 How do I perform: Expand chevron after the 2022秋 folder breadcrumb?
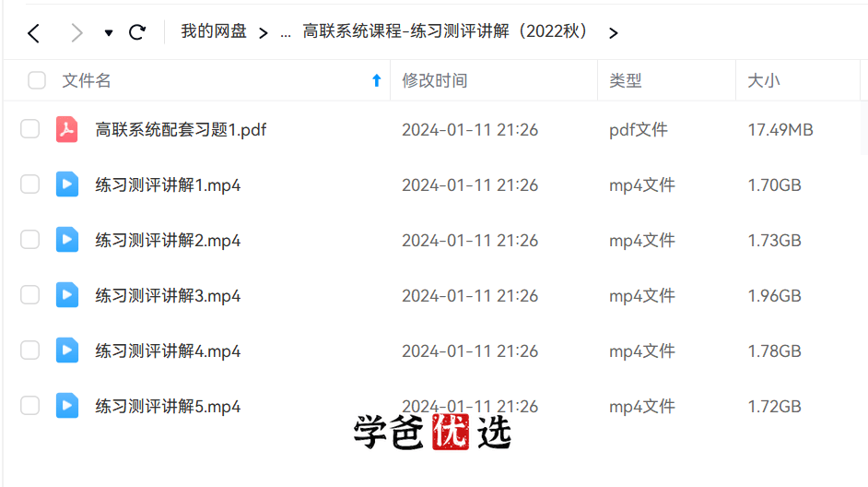(x=613, y=33)
